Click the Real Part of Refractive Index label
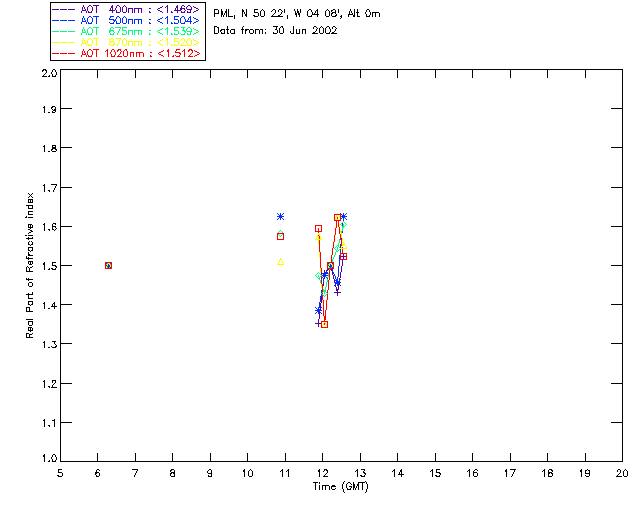This screenshot has height=512, width=640. 29,265
